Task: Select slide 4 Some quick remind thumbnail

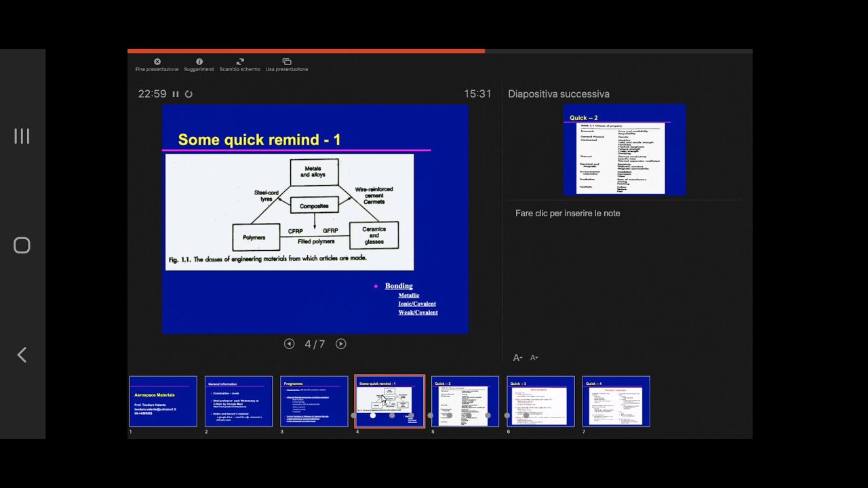Action: click(390, 401)
